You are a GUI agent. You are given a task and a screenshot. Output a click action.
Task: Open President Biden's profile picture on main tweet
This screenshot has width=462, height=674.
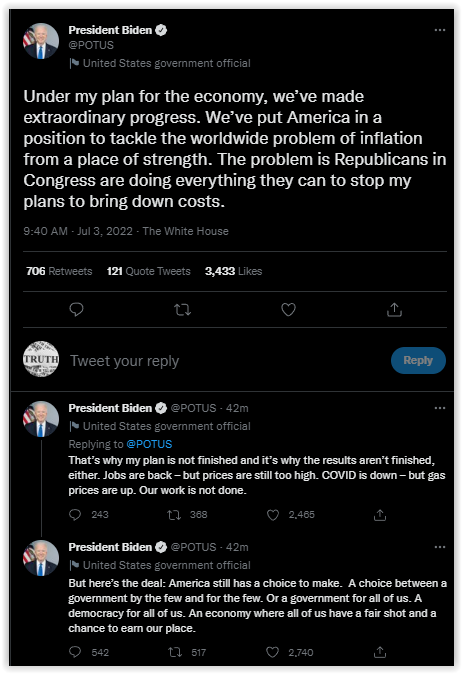tap(41, 41)
